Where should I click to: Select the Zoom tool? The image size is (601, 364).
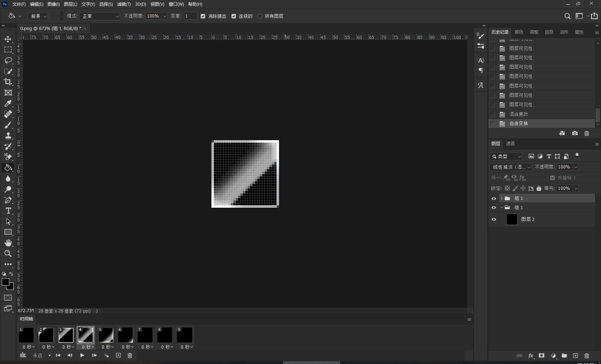[8, 254]
